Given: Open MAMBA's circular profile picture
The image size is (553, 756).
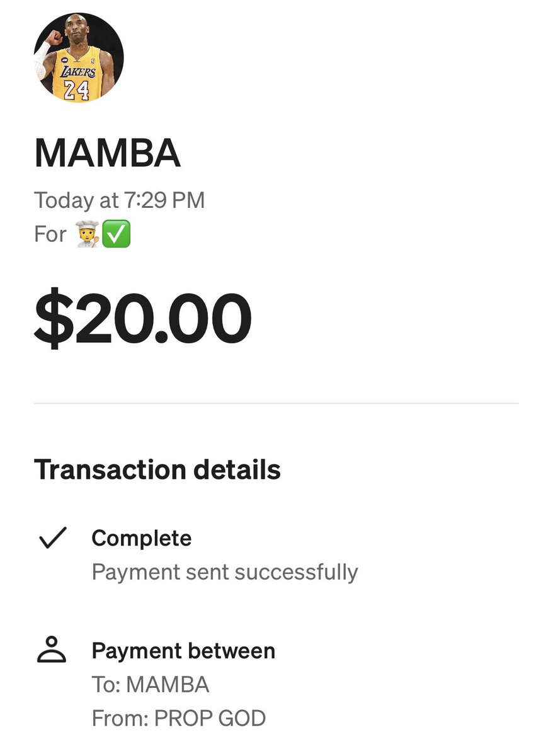Looking at the screenshot, I should pos(79,57).
